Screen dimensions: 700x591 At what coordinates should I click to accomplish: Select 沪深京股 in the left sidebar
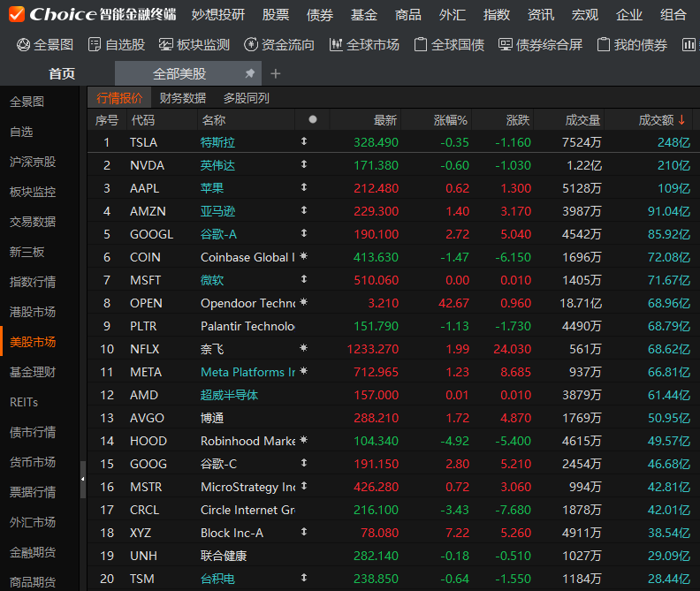click(x=33, y=162)
